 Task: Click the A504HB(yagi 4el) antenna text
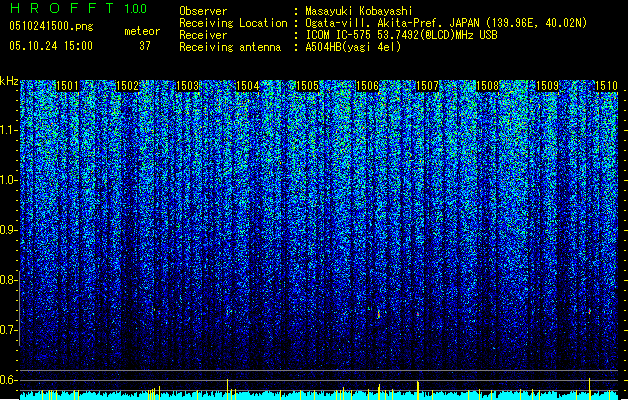353,47
